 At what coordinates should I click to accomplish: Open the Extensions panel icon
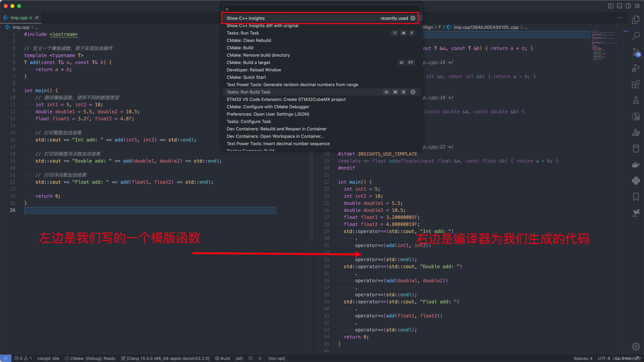pyautogui.click(x=636, y=84)
